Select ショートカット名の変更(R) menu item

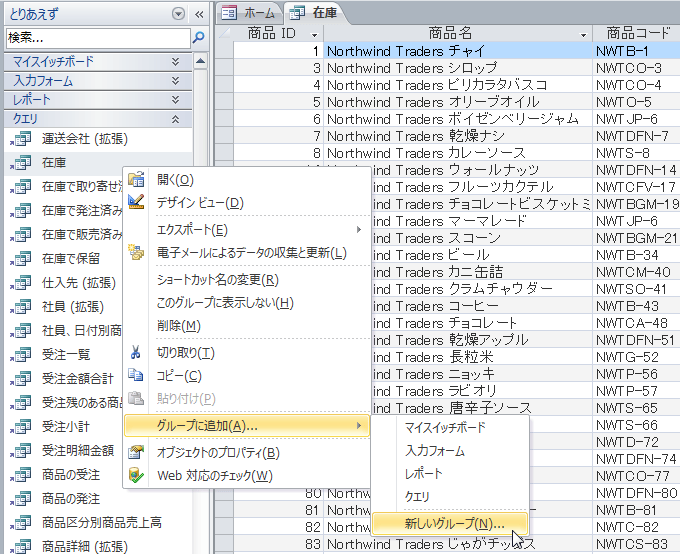click(x=247, y=280)
